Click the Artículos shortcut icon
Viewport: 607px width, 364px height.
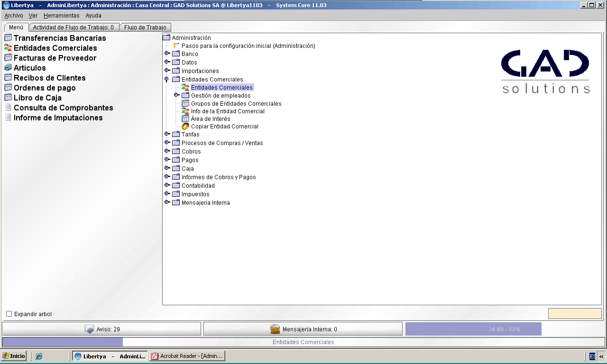coord(8,68)
